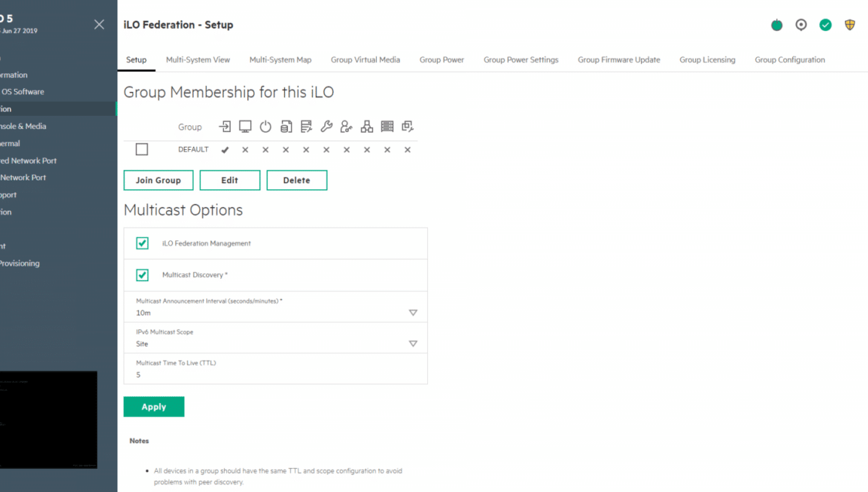Switch to the Setup tab

tap(137, 60)
